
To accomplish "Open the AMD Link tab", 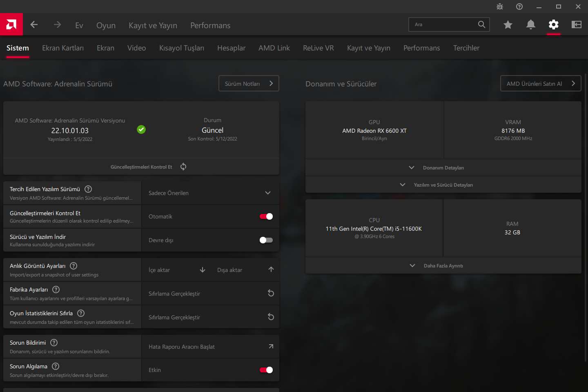I will pos(274,48).
